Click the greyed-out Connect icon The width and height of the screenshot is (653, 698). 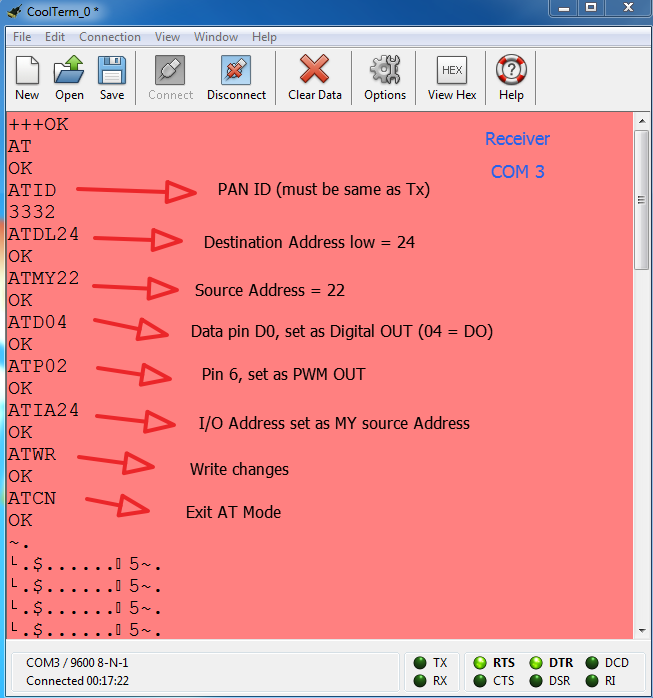170,72
